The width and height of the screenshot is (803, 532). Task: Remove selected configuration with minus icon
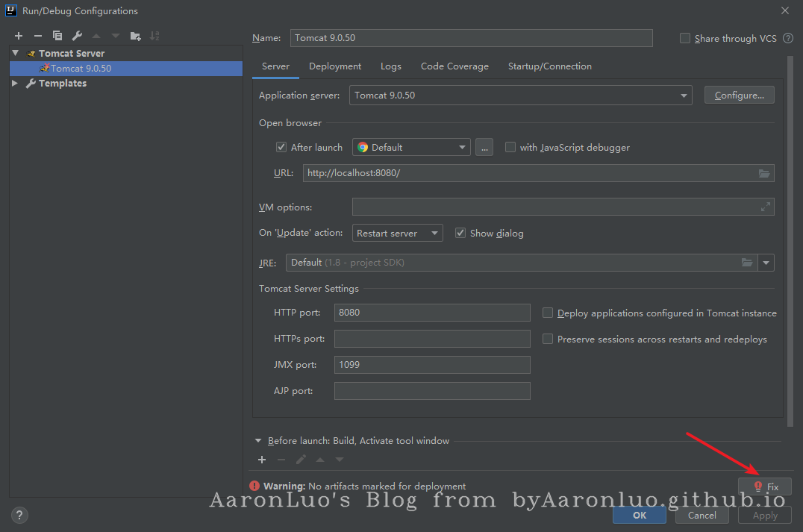coord(38,36)
